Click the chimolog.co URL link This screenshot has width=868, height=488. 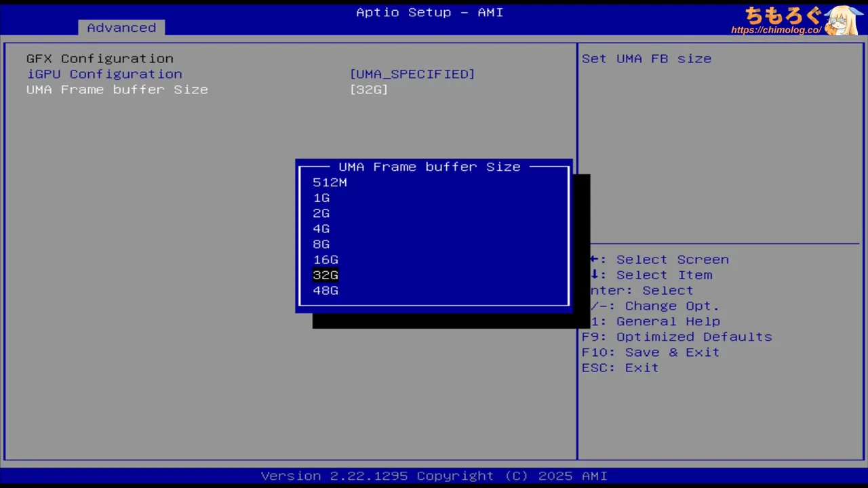tap(776, 30)
